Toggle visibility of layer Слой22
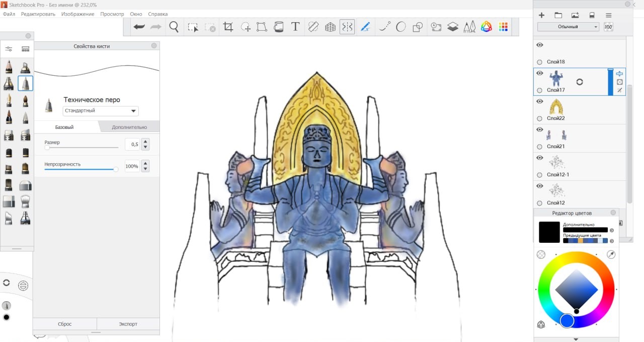Image resolution: width=644 pixels, height=342 pixels. tap(540, 102)
